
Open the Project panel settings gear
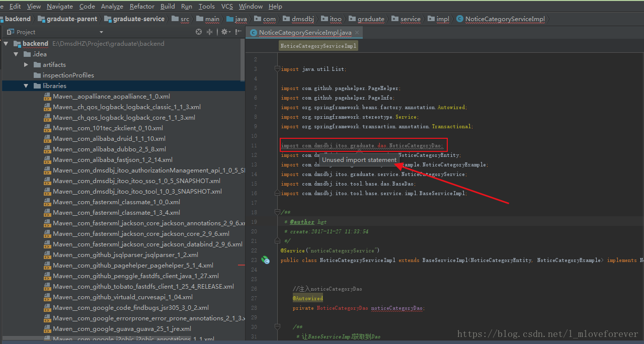224,32
